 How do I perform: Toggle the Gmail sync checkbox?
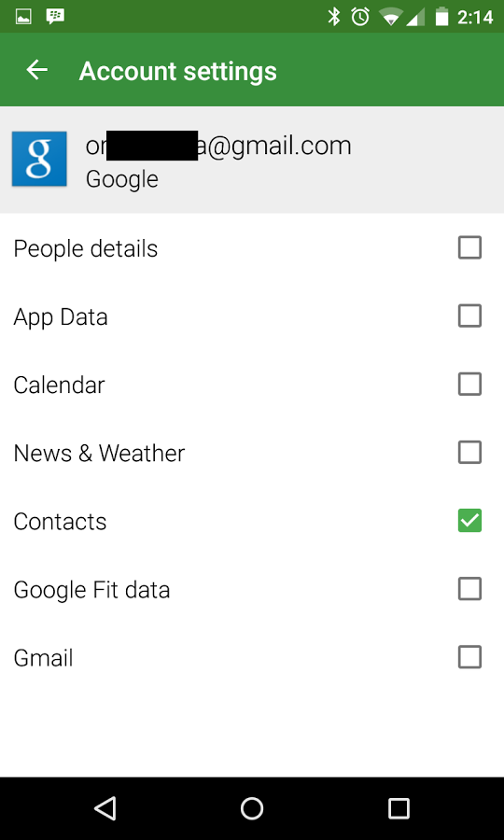(469, 657)
